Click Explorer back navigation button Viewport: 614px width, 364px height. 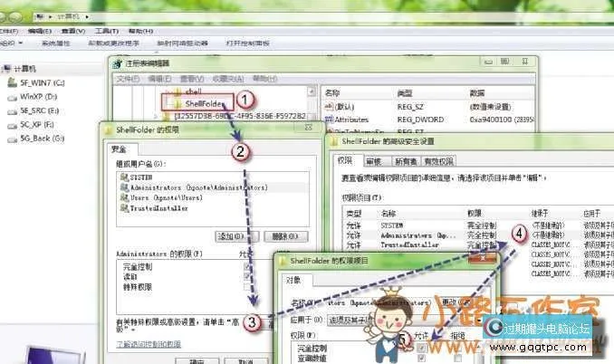(2, 17)
